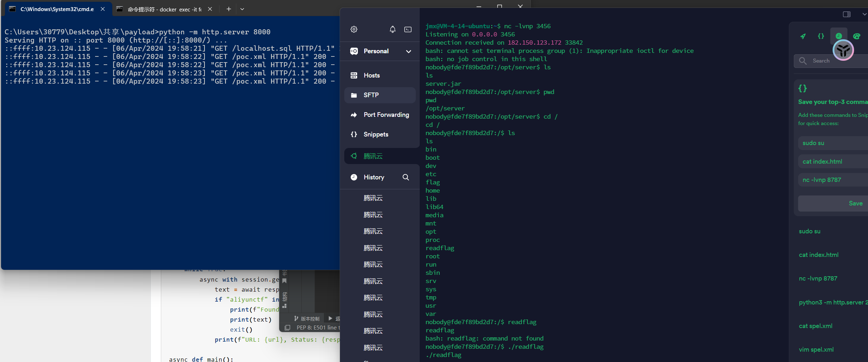Click the tool windows icon in PyCharm's status bar
Image resolution: width=868 pixels, height=362 pixels.
[287, 328]
